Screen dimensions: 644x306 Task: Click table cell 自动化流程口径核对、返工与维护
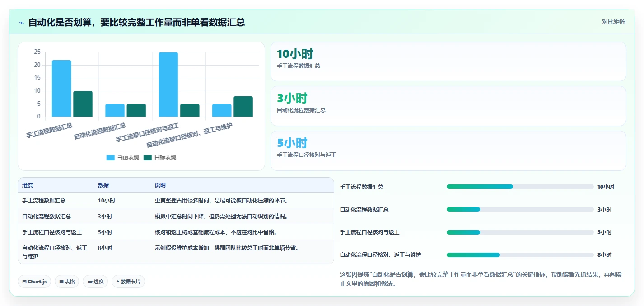click(x=55, y=252)
